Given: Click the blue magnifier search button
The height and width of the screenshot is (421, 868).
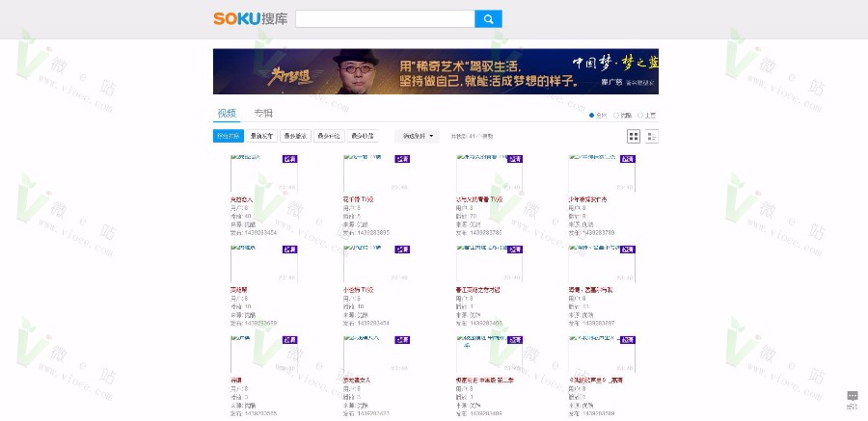Looking at the screenshot, I should tap(488, 19).
